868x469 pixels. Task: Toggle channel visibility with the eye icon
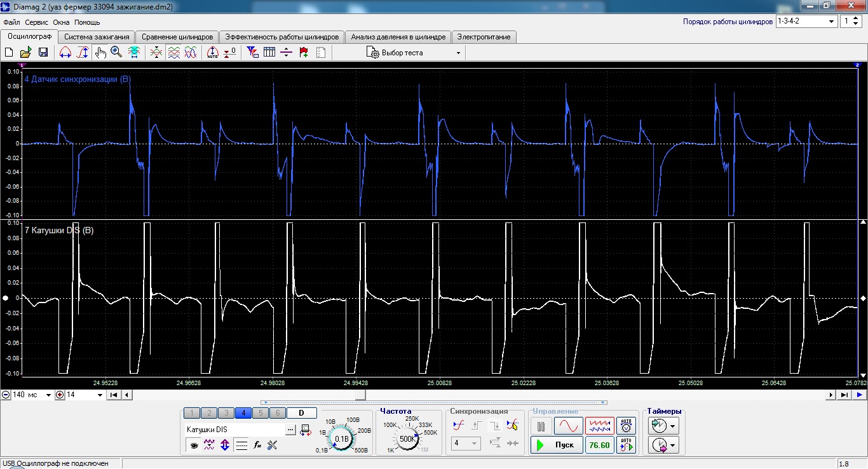(x=193, y=445)
